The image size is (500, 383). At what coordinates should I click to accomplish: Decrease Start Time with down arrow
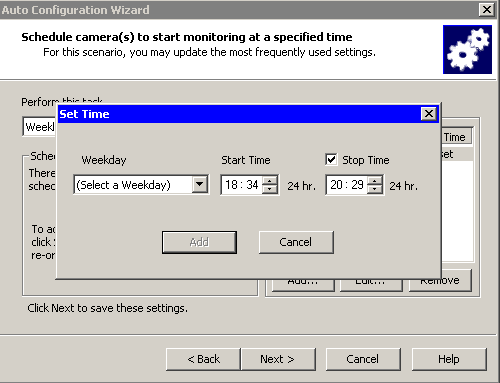[x=270, y=189]
